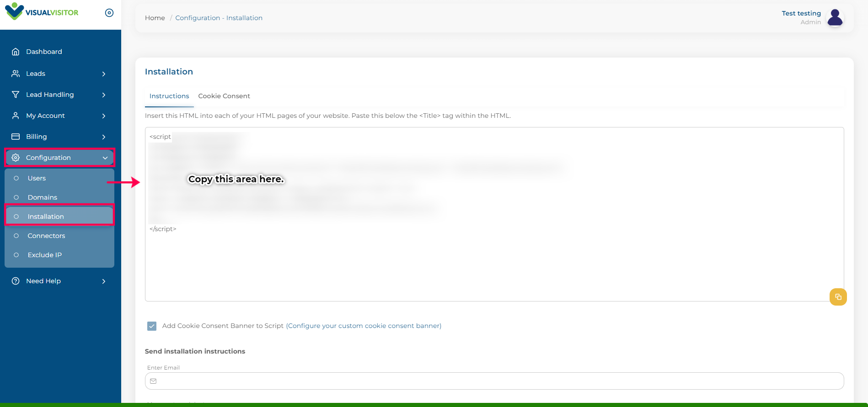868x407 pixels.
Task: Click the Leads people icon
Action: 16,74
